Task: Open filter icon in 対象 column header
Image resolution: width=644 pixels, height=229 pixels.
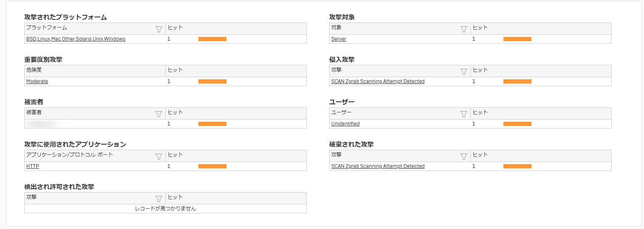Action: point(464,29)
